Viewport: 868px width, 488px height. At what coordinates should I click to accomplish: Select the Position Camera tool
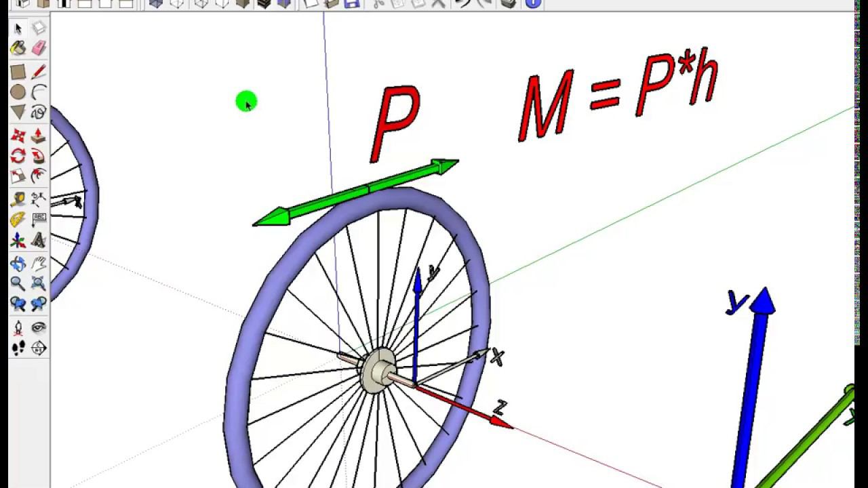point(18,328)
